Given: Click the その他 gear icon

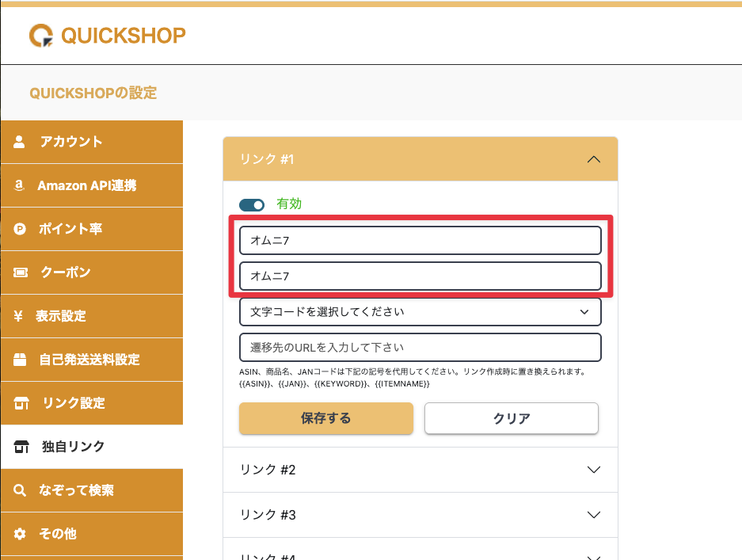Looking at the screenshot, I should pyautogui.click(x=20, y=534).
